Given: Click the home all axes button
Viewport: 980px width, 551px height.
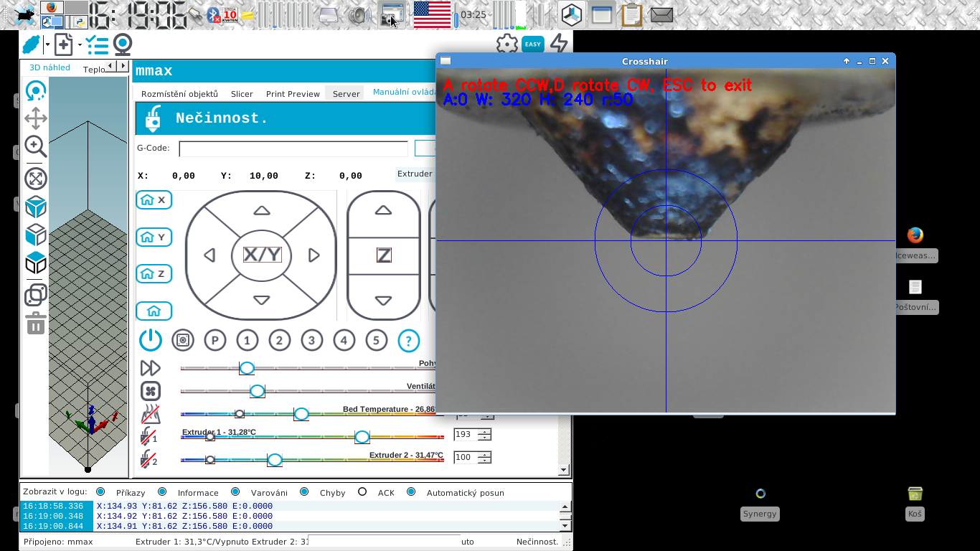Looking at the screenshot, I should [154, 311].
